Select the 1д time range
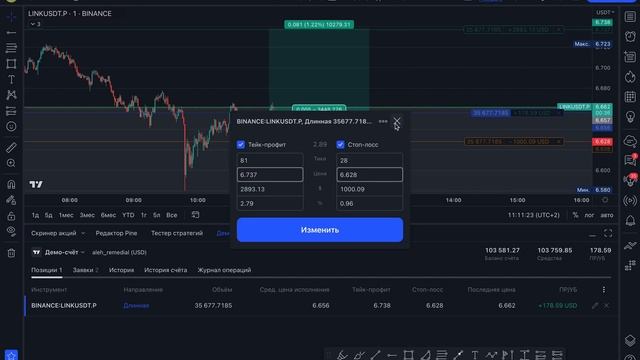Screen dimensions: 640x360 (36, 215)
